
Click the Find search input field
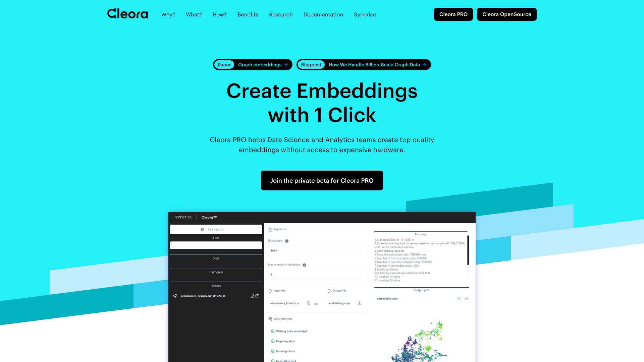click(216, 245)
